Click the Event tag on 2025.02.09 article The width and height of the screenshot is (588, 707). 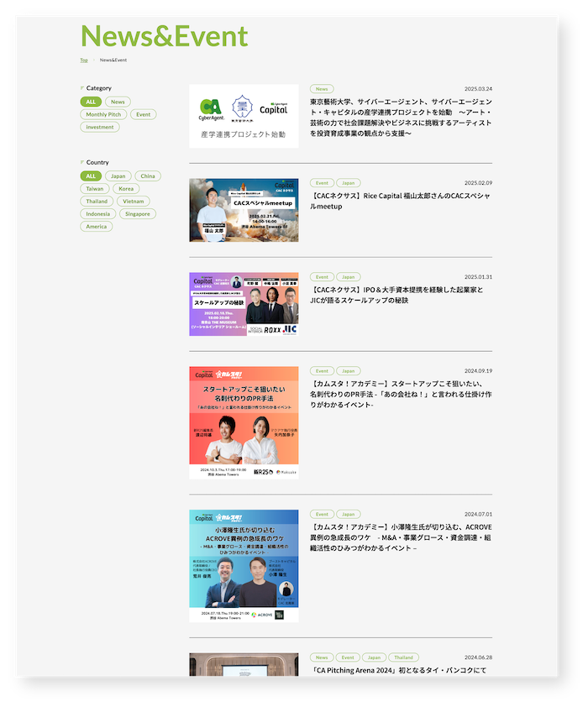click(322, 183)
